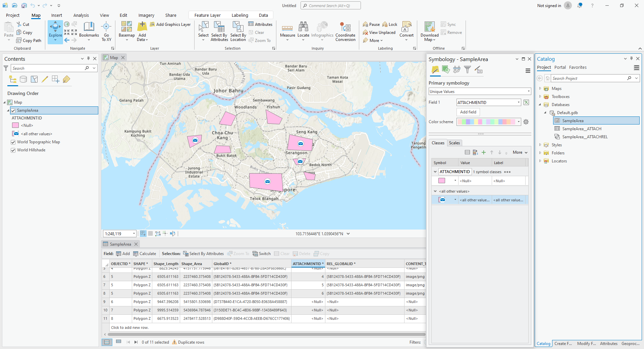This screenshot has width=644, height=349.
Task: Click the Infographics tool
Action: tap(322, 31)
